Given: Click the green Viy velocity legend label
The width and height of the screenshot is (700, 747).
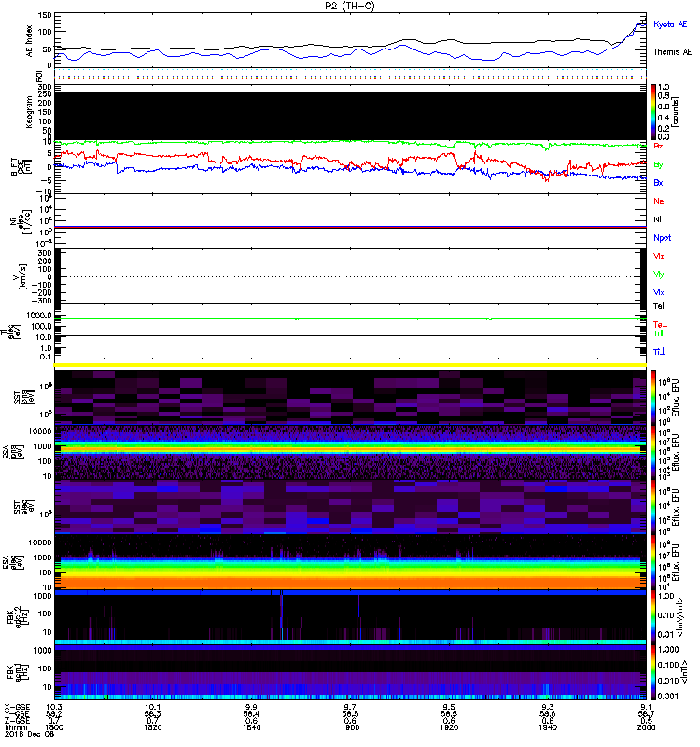Looking at the screenshot, I should coord(659,274).
